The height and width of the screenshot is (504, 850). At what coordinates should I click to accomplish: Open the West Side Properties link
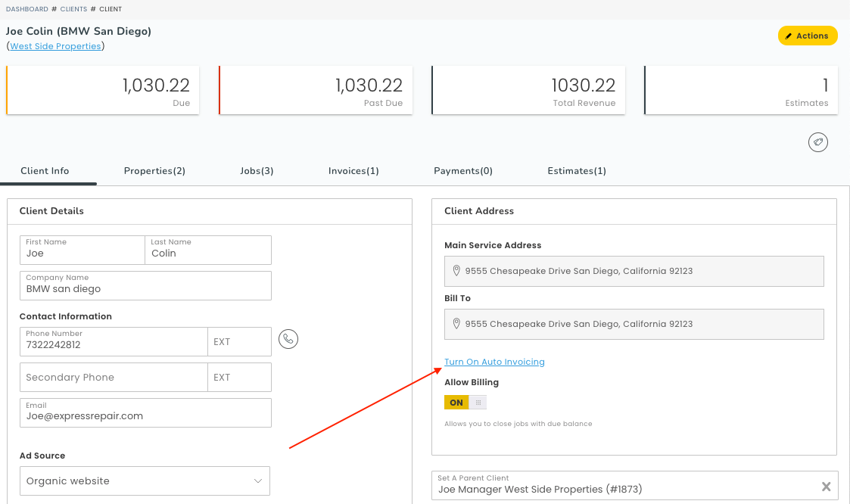(x=55, y=46)
